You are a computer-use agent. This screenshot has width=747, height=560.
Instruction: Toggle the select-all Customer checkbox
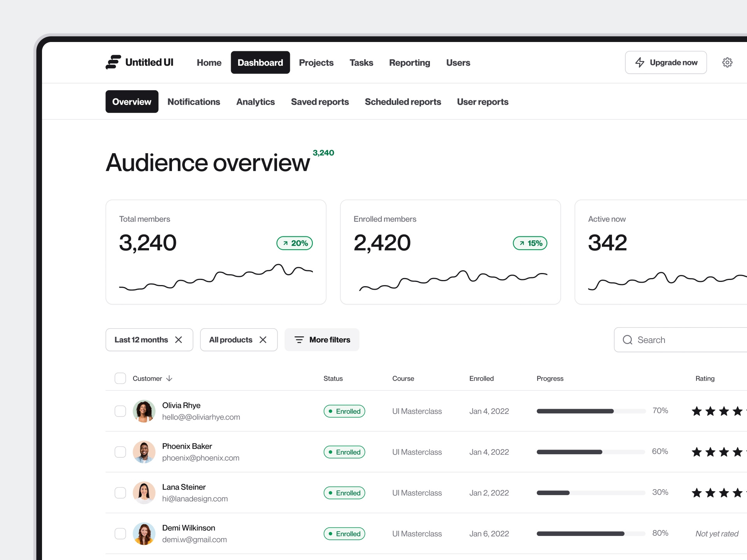[120, 378]
